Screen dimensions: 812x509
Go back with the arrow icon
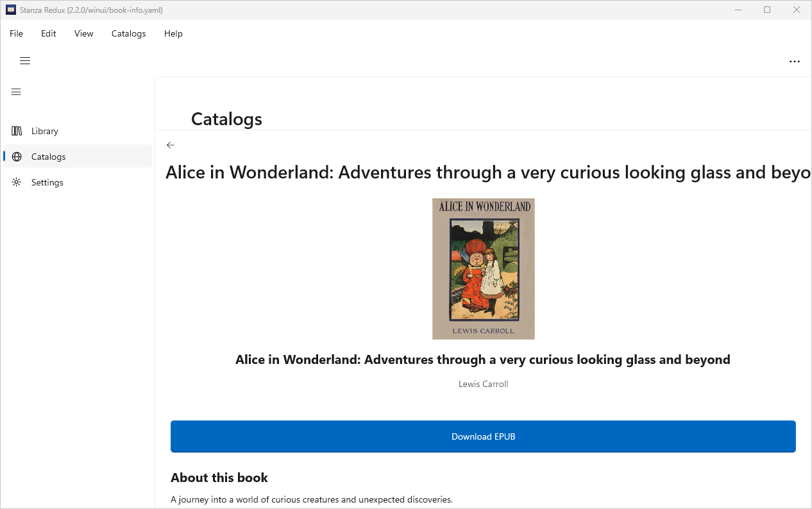click(170, 145)
